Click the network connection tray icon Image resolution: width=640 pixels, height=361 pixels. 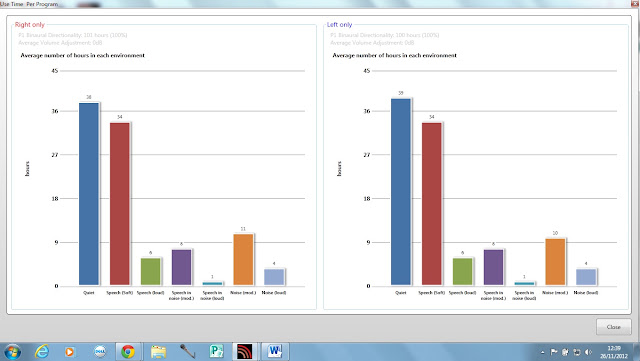(x=577, y=352)
